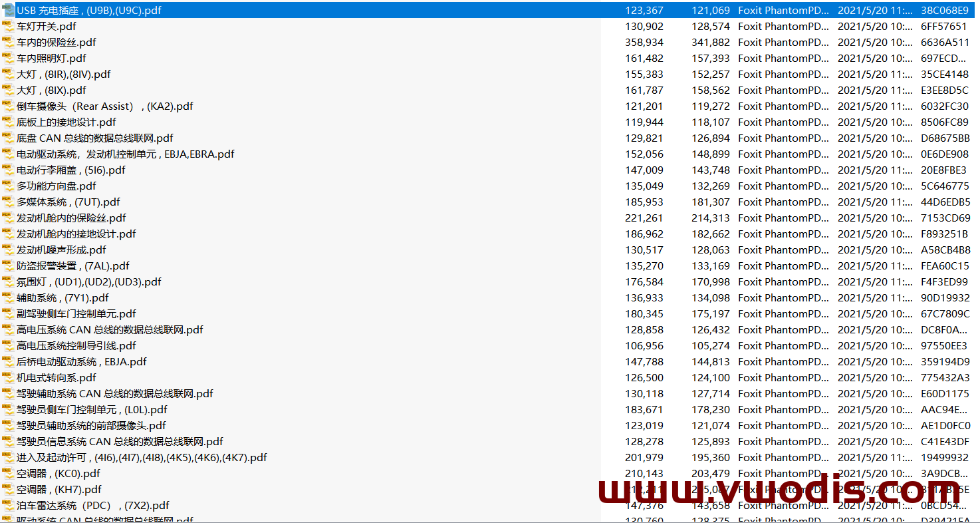Click PDF icon beside 多功能方向盘.pdf
This screenshot has height=523, width=980.
point(8,186)
